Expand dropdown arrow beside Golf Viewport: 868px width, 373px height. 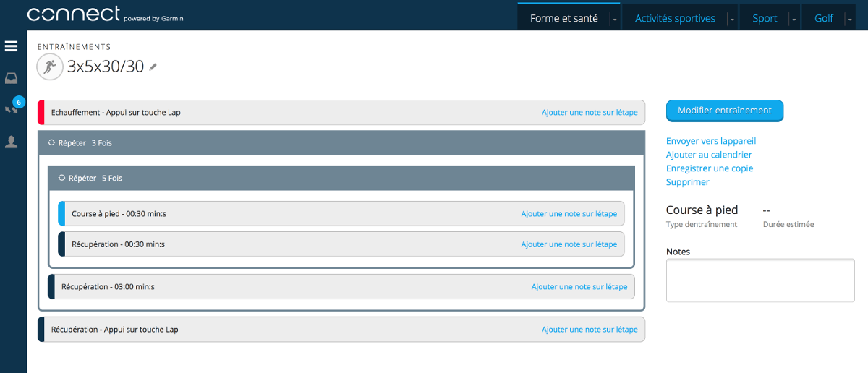pyautogui.click(x=850, y=20)
